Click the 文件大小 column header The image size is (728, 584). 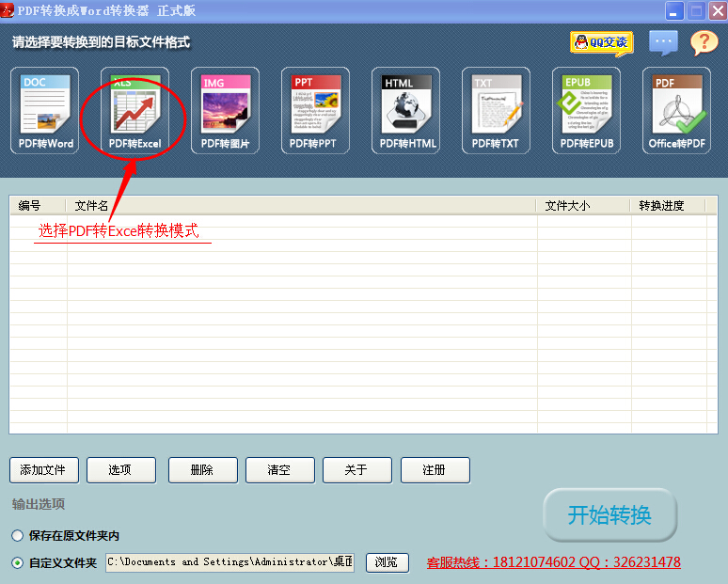(x=583, y=206)
